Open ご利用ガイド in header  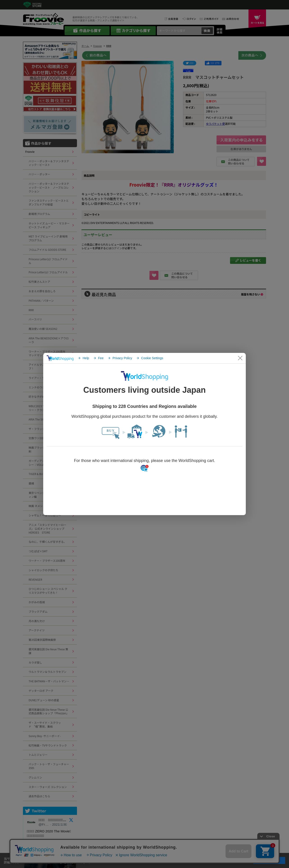pos(209,19)
